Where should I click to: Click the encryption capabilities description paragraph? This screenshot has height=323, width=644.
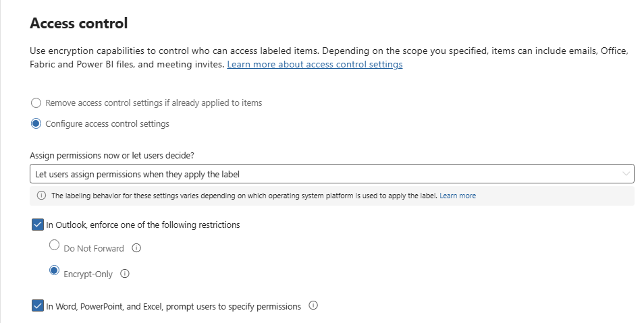270,51
